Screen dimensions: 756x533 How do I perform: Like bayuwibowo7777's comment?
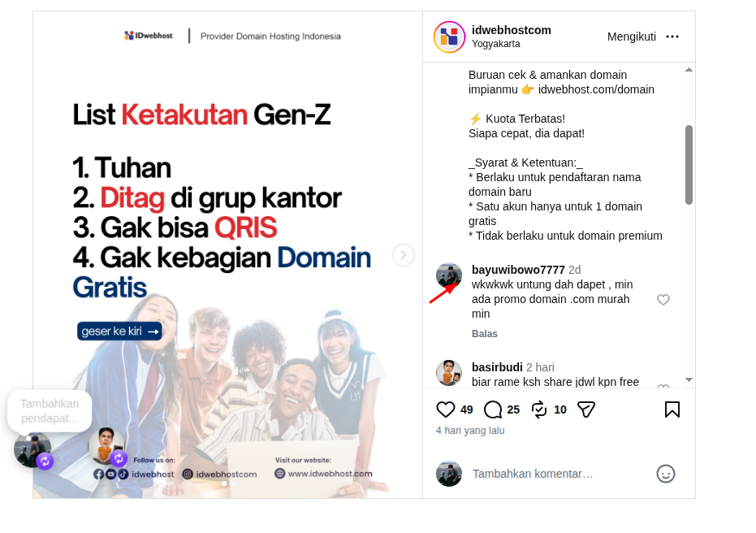(x=663, y=300)
